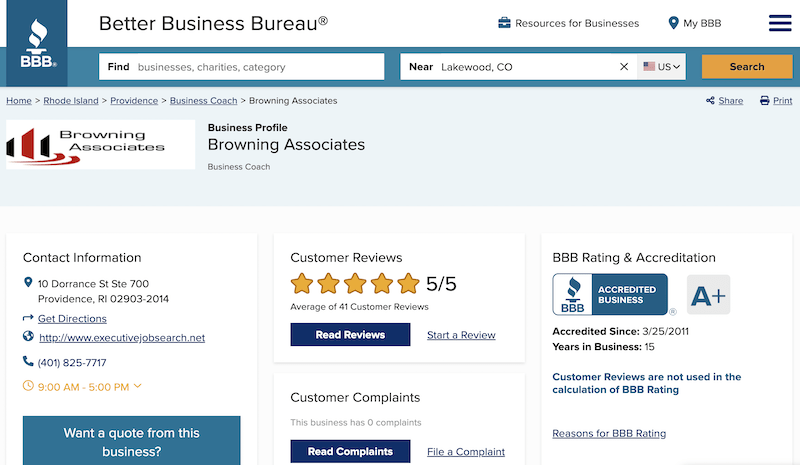Click the BBB torch logo
Screen dimensions: 800x465
click(x=37, y=43)
